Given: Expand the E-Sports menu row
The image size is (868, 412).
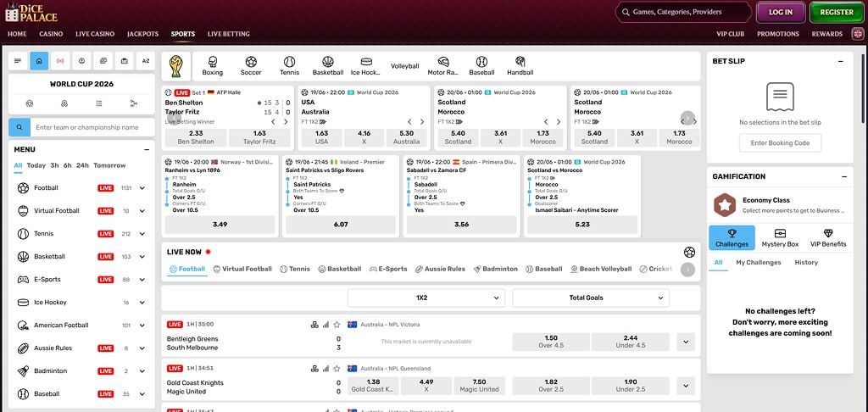Looking at the screenshot, I should click(142, 280).
